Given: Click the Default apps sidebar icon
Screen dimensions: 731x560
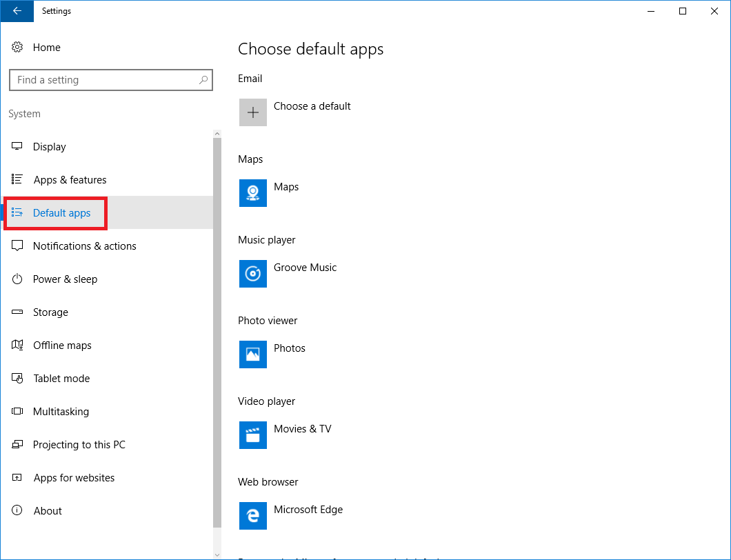Looking at the screenshot, I should (x=17, y=212).
